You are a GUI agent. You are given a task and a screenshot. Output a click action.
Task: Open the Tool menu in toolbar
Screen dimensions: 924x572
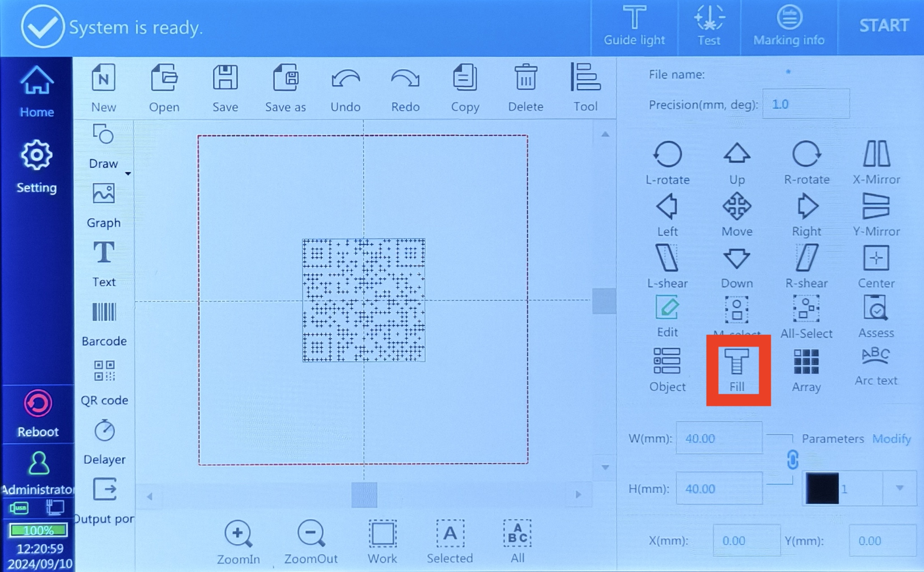tap(585, 87)
